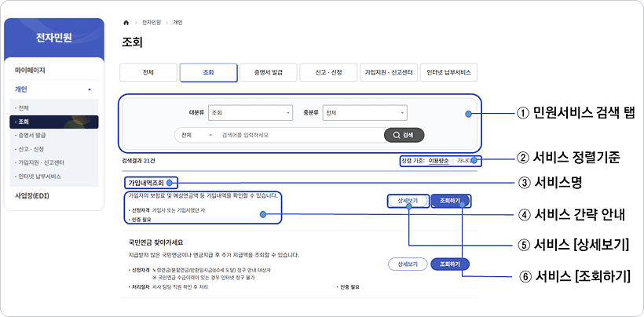Image resolution: width=644 pixels, height=317 pixels.
Task: Click 상세보기 for 가입내역조회
Action: (x=408, y=201)
